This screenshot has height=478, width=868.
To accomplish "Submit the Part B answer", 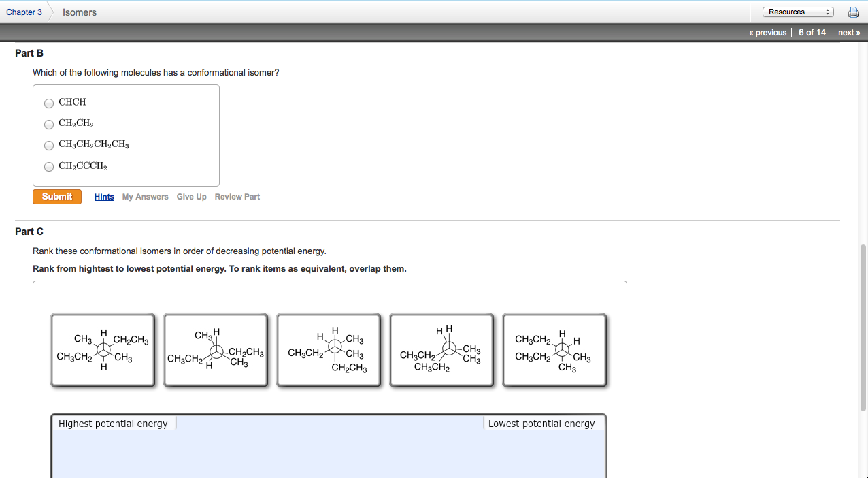I will 57,197.
